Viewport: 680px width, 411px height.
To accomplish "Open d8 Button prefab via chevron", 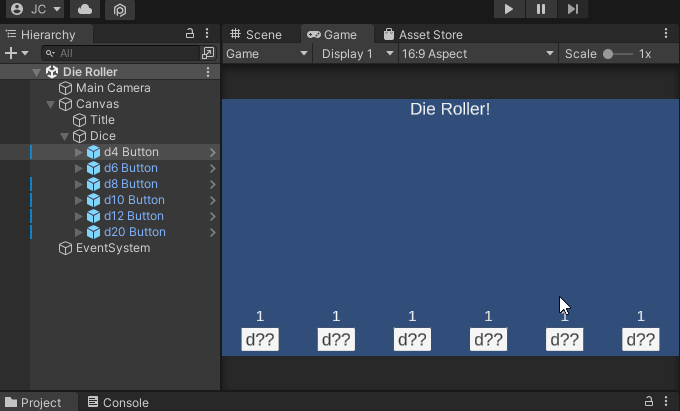I will (212, 184).
